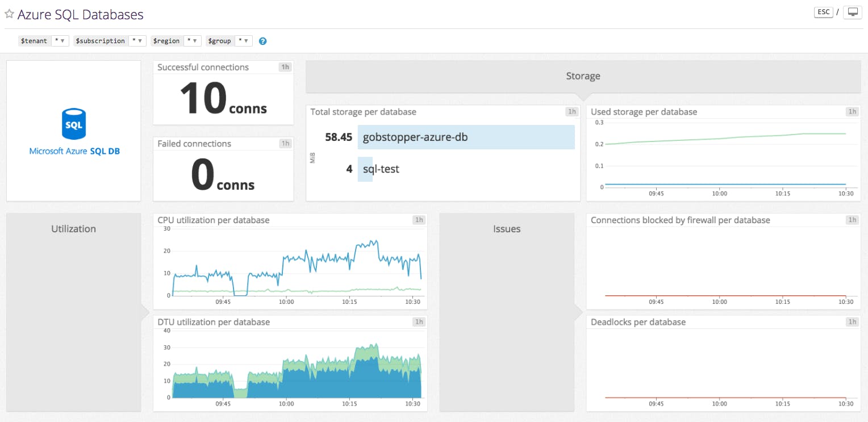Screen dimensions: 868x422
Task: Open help via the blue question mark icon
Action: point(262,40)
